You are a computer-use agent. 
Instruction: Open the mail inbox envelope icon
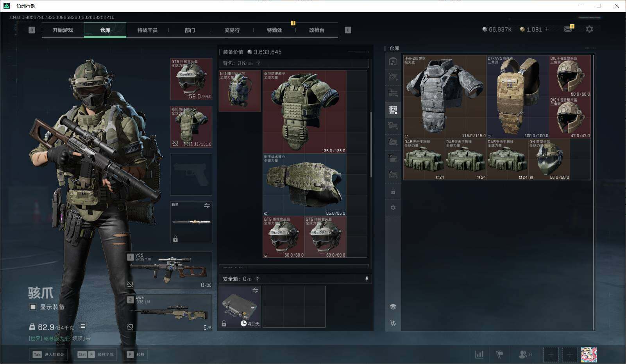pyautogui.click(x=568, y=29)
